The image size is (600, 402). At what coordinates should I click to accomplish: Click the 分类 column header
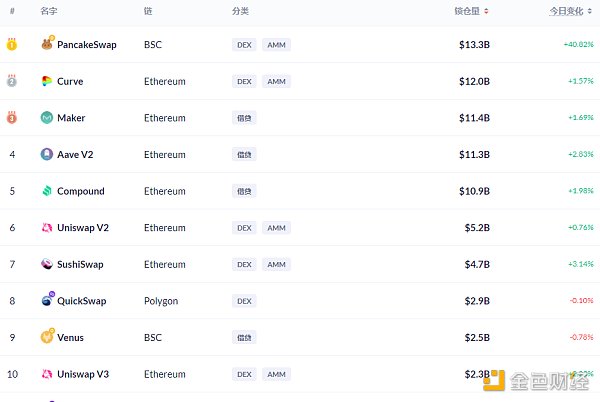[x=240, y=11]
